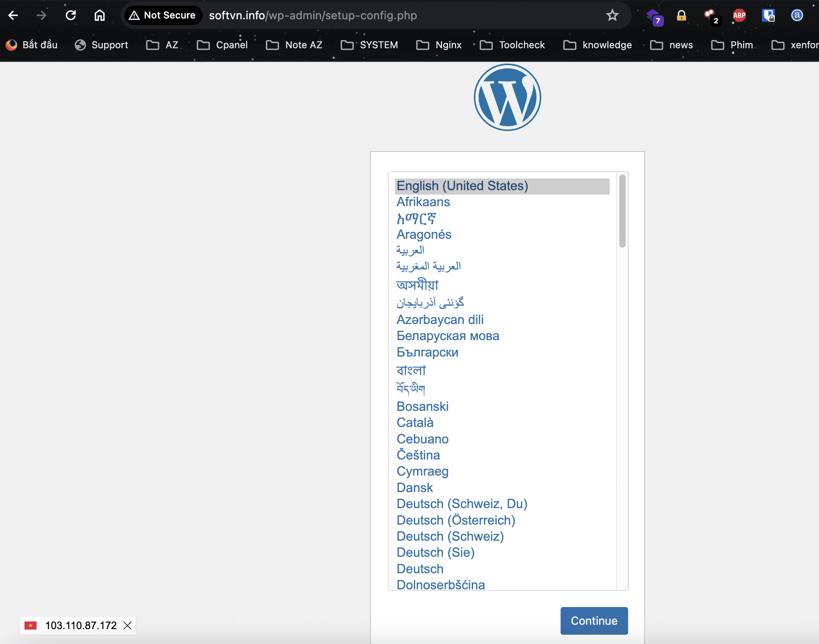The height and width of the screenshot is (644, 819).
Task: Bookmark page with star icon
Action: [x=612, y=15]
